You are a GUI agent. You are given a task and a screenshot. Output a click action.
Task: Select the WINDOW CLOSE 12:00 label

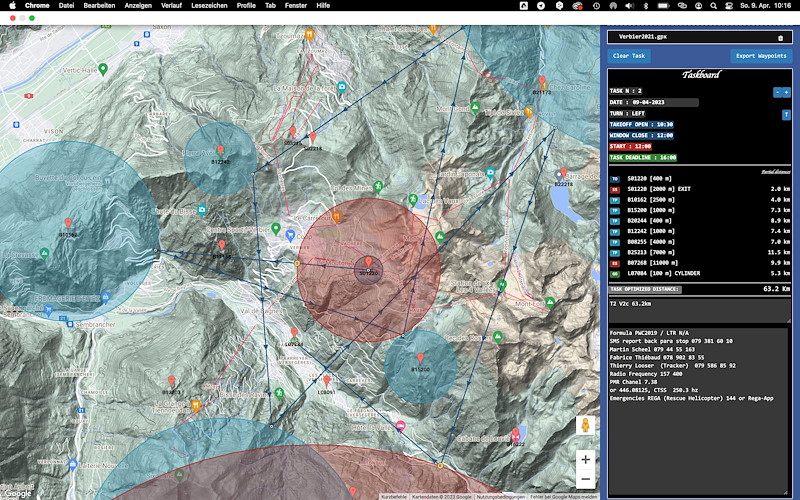click(641, 136)
